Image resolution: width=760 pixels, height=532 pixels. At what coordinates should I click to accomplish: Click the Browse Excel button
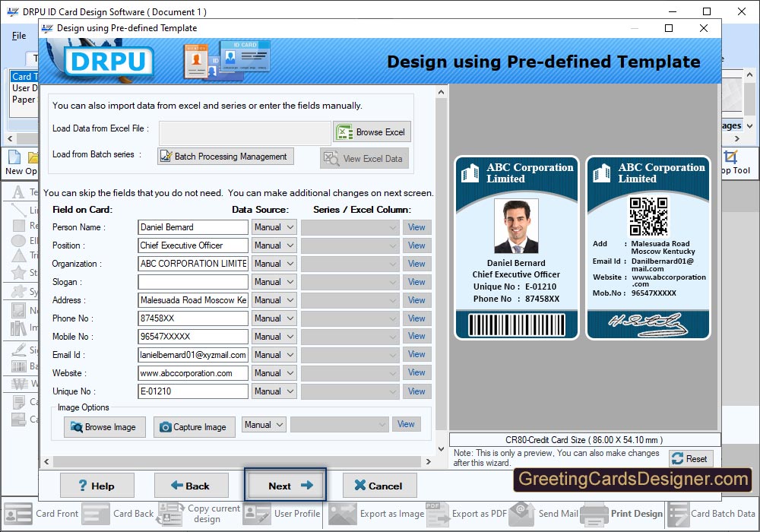[372, 131]
